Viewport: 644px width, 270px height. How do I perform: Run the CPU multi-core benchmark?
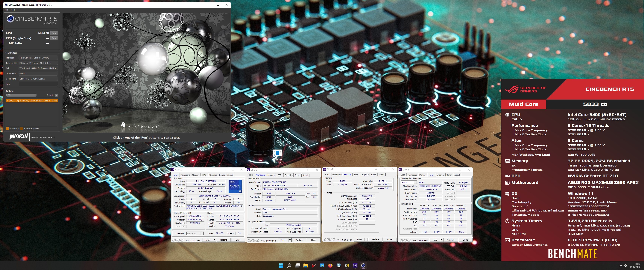(x=54, y=33)
